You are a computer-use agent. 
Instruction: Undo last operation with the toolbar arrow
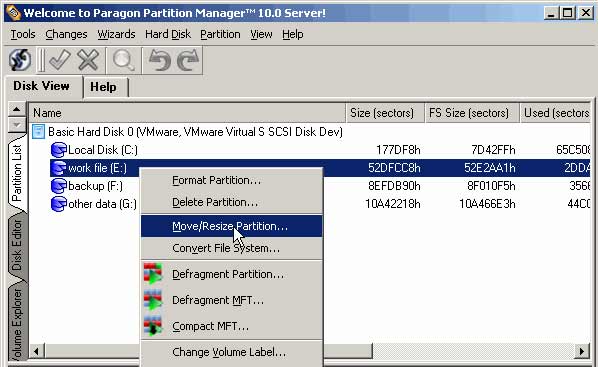coord(159,60)
